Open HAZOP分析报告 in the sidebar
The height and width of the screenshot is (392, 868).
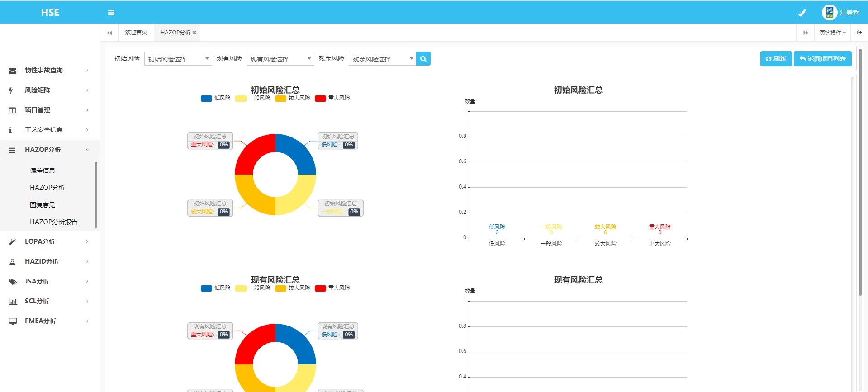pos(53,222)
